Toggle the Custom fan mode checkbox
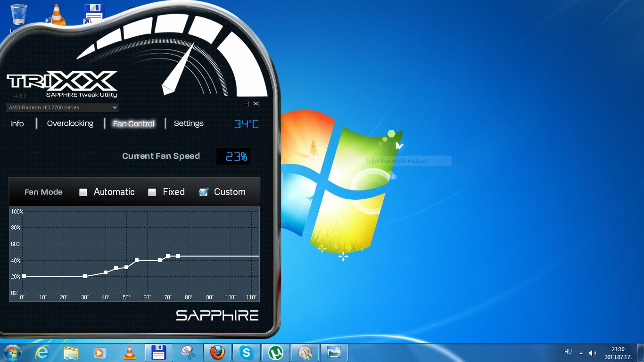The width and height of the screenshot is (644, 362). click(204, 192)
